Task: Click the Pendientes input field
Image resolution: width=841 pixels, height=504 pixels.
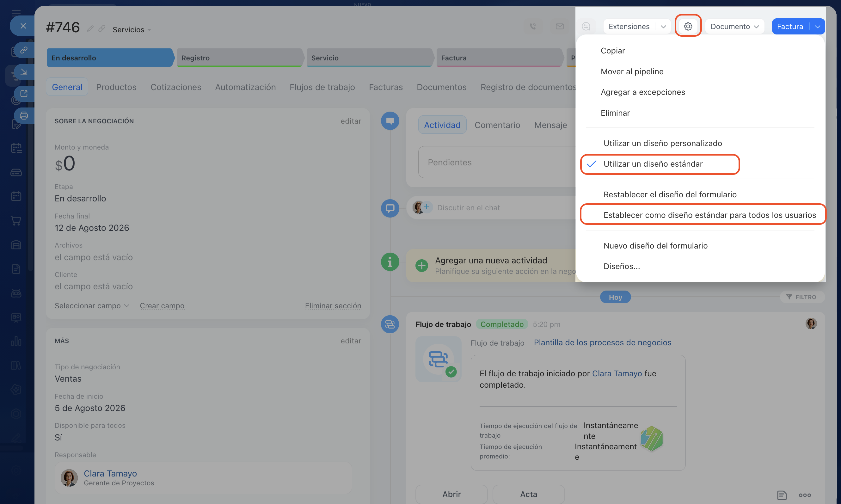Action: click(497, 162)
